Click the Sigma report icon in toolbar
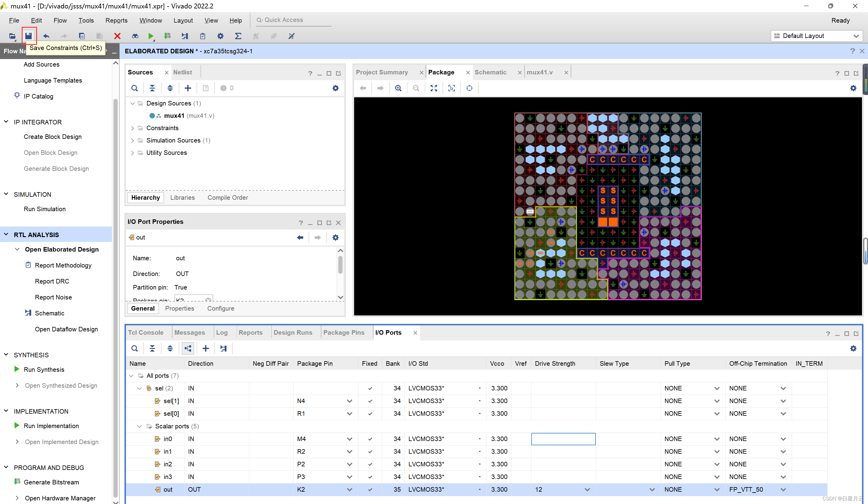The image size is (868, 504). coord(238,36)
